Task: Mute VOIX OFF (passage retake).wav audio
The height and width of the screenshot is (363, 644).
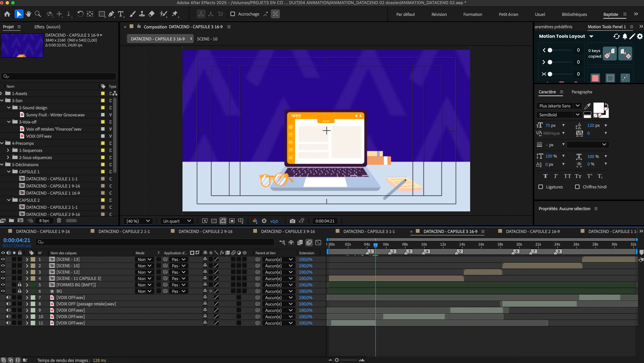Action: point(8,304)
